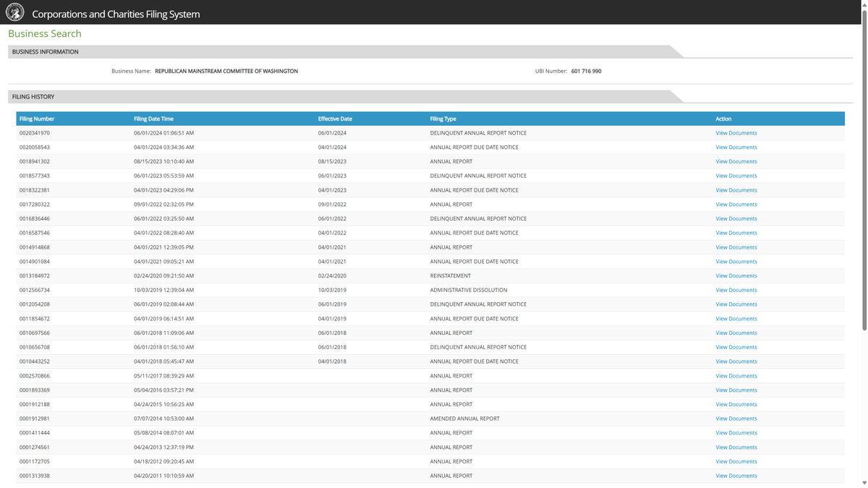View Documents for filing 0016836446
The width and height of the screenshot is (868, 488).
pyautogui.click(x=736, y=218)
